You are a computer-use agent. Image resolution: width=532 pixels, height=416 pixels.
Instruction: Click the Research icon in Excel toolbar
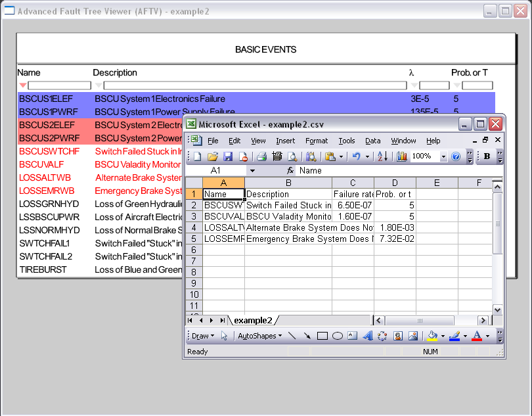click(311, 156)
